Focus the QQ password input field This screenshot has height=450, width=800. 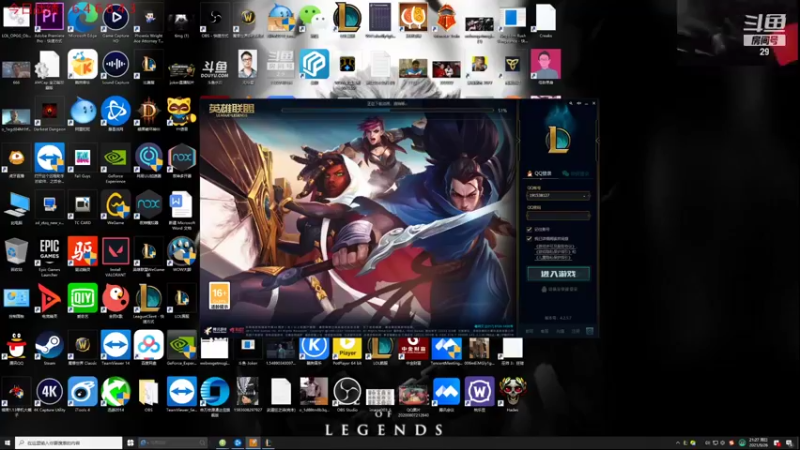click(558, 215)
